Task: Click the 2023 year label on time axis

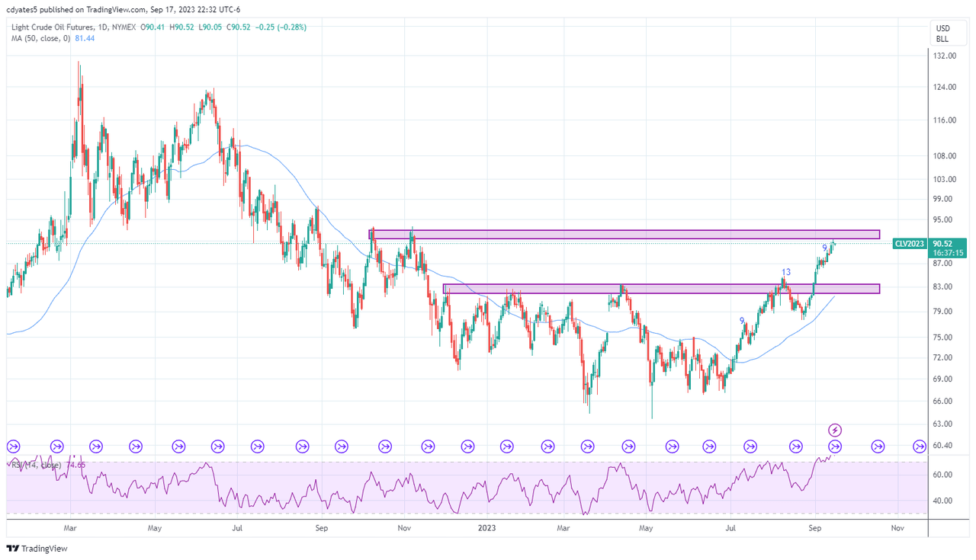Action: (487, 527)
